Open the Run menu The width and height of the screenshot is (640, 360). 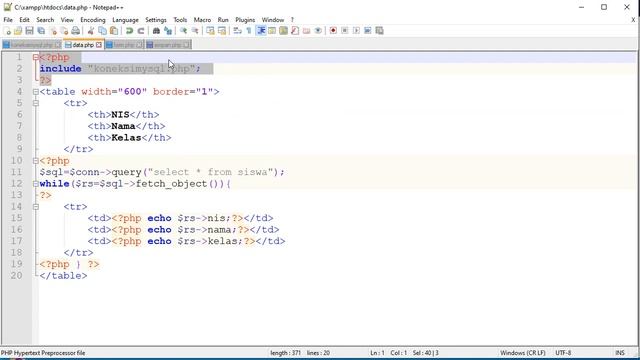click(x=223, y=20)
